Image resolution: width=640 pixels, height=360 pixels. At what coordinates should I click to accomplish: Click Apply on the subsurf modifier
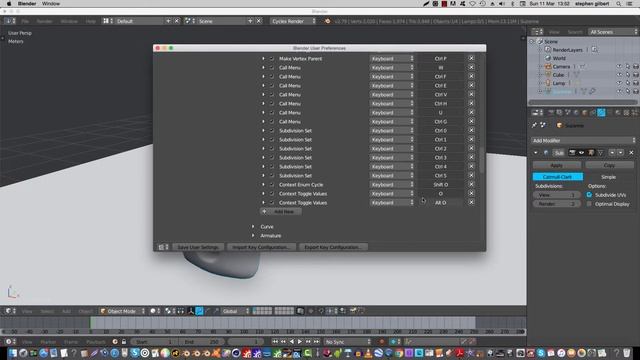point(557,165)
